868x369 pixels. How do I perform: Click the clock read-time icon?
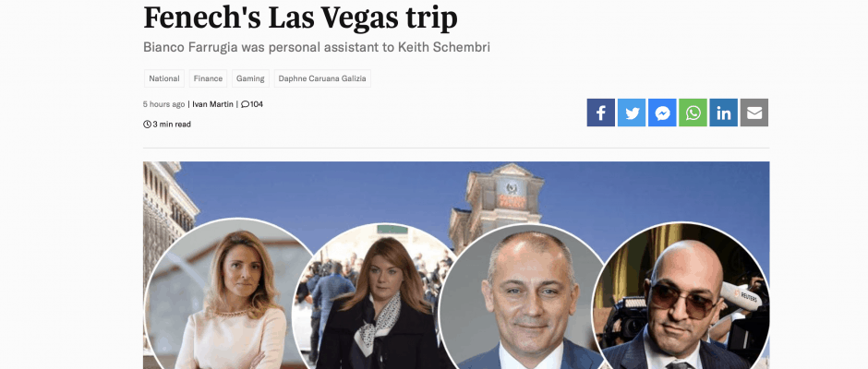click(147, 125)
